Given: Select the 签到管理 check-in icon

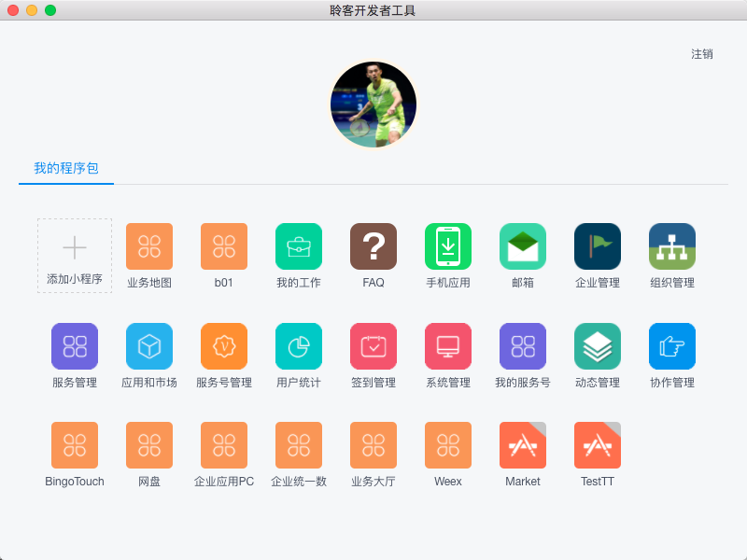Looking at the screenshot, I should click(x=373, y=345).
